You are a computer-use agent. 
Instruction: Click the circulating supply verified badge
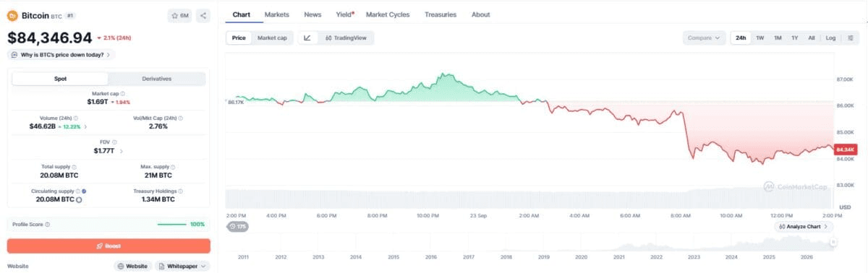pos(85,191)
